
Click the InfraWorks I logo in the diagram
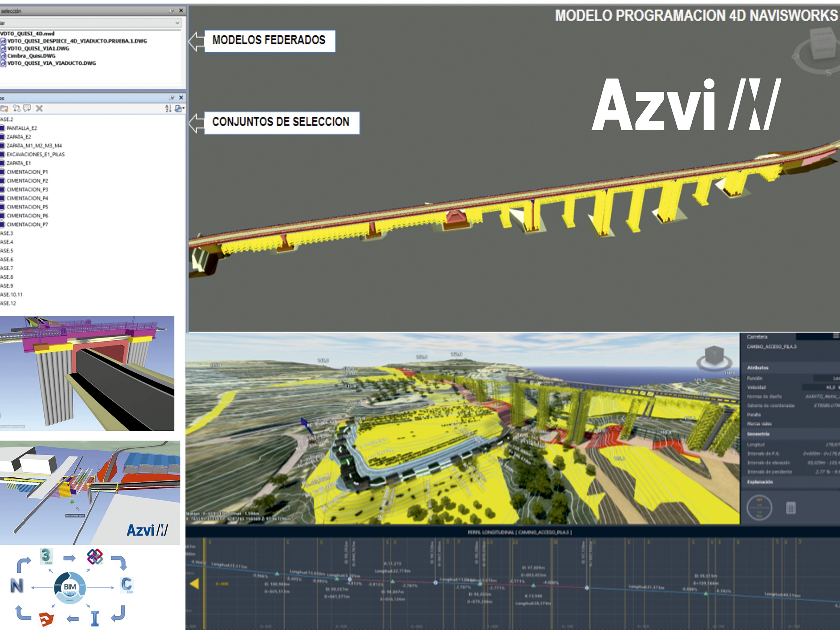(x=95, y=619)
